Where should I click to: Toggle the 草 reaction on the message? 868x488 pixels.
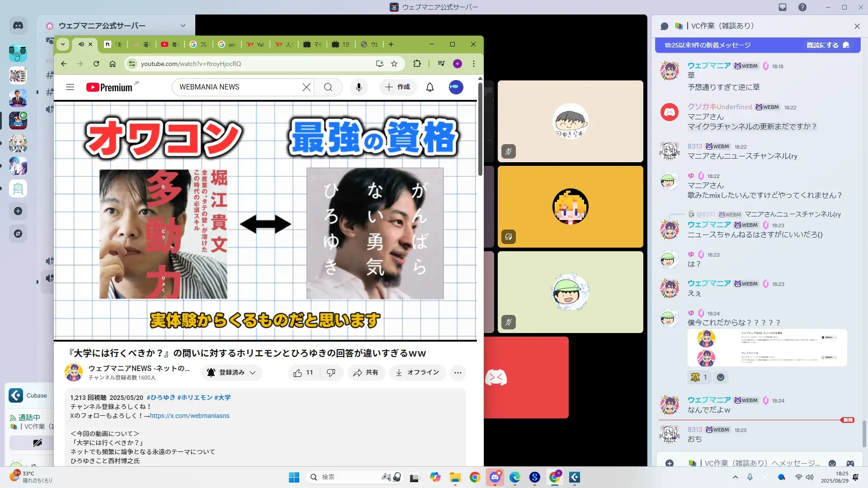point(699,377)
